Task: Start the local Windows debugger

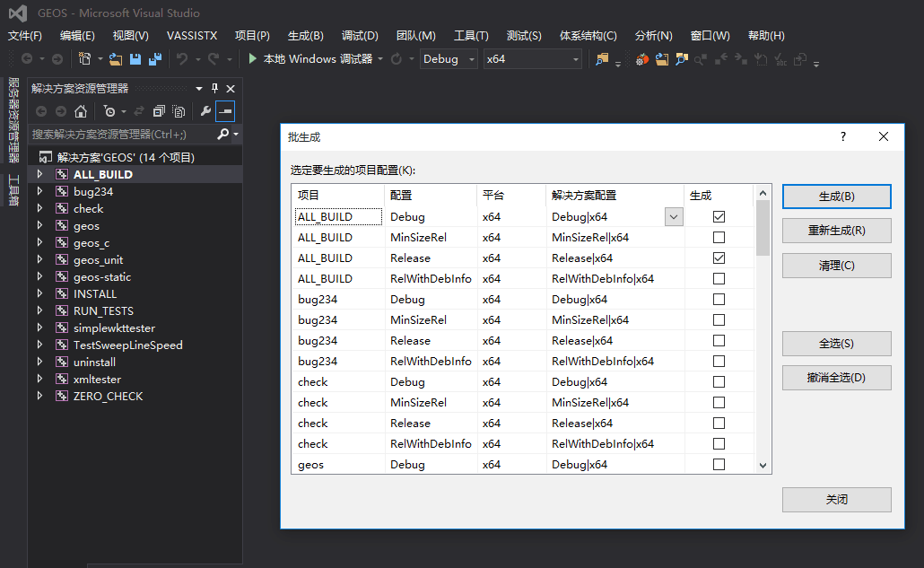Action: pyautogui.click(x=311, y=59)
